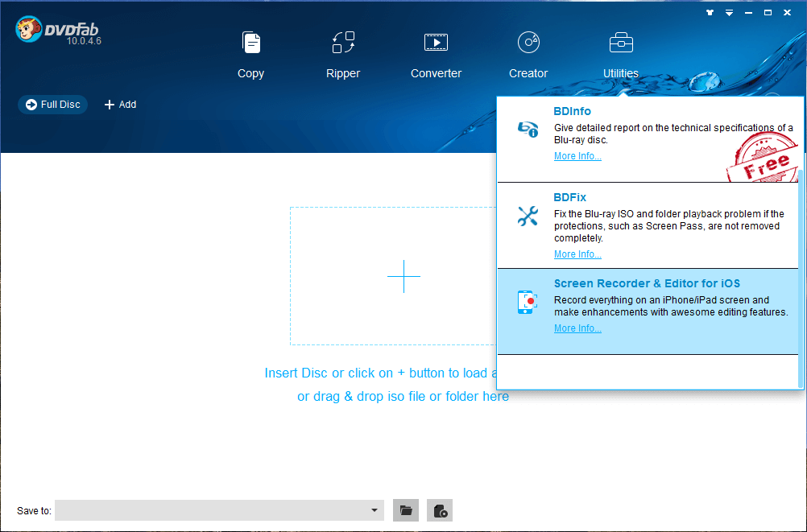Click the BDFix wrench and screwdriver icon
Screen dimensions: 807x532
tap(528, 217)
